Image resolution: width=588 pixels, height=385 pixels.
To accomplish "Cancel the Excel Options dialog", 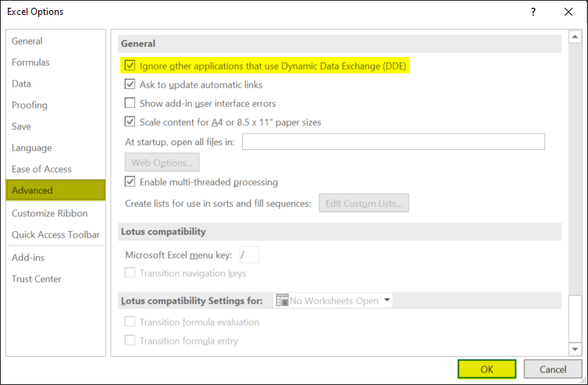I will (553, 369).
